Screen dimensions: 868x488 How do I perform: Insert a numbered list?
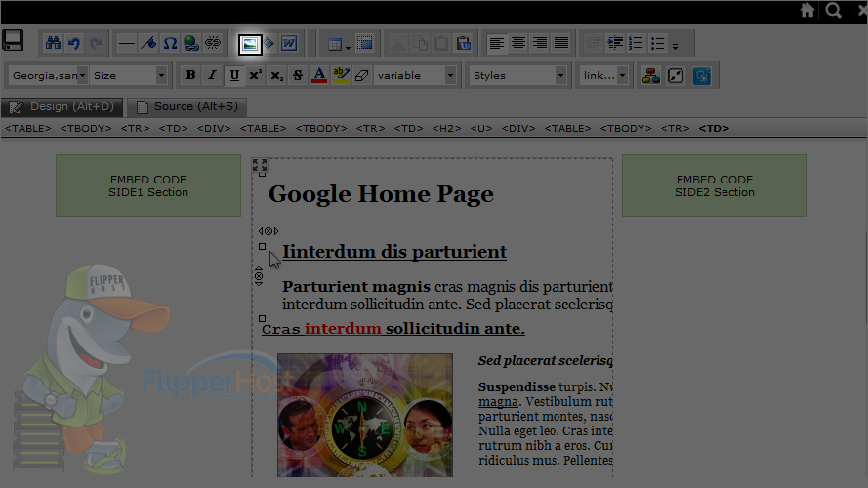pos(636,43)
